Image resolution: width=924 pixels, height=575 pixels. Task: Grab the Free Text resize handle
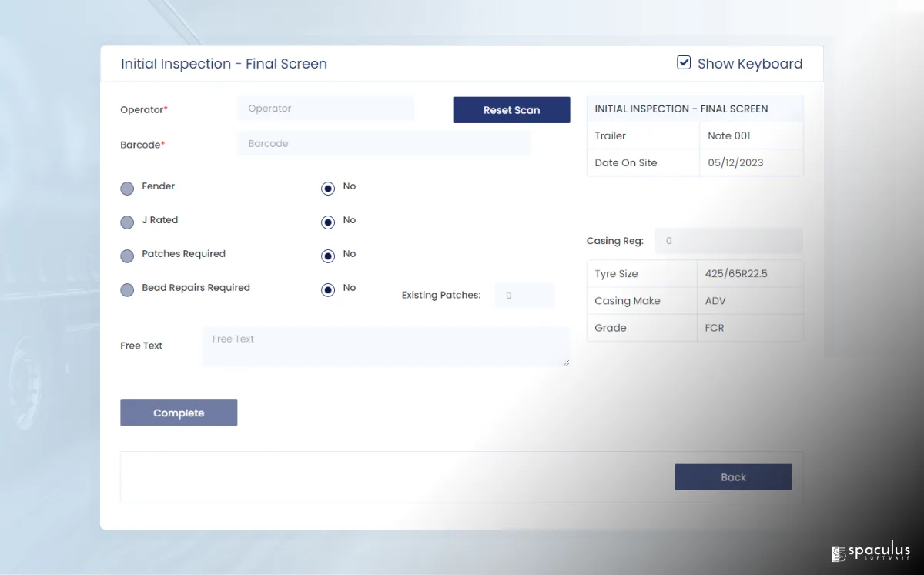pos(566,363)
